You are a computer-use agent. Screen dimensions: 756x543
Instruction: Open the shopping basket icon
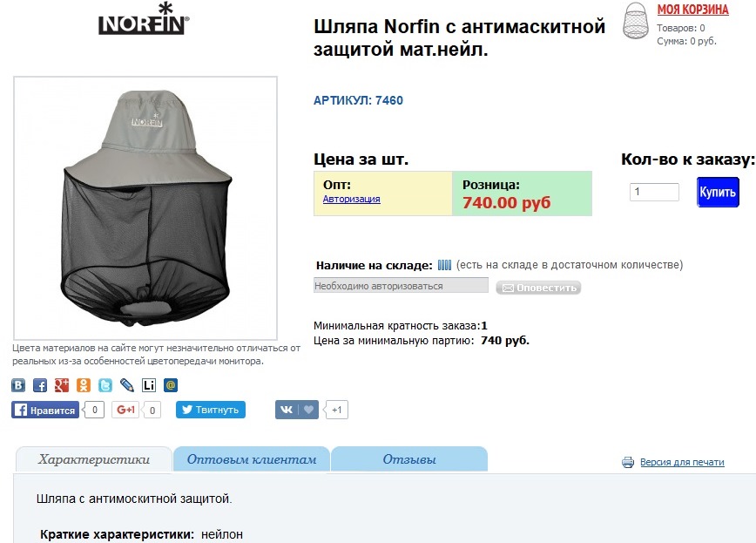tap(635, 21)
